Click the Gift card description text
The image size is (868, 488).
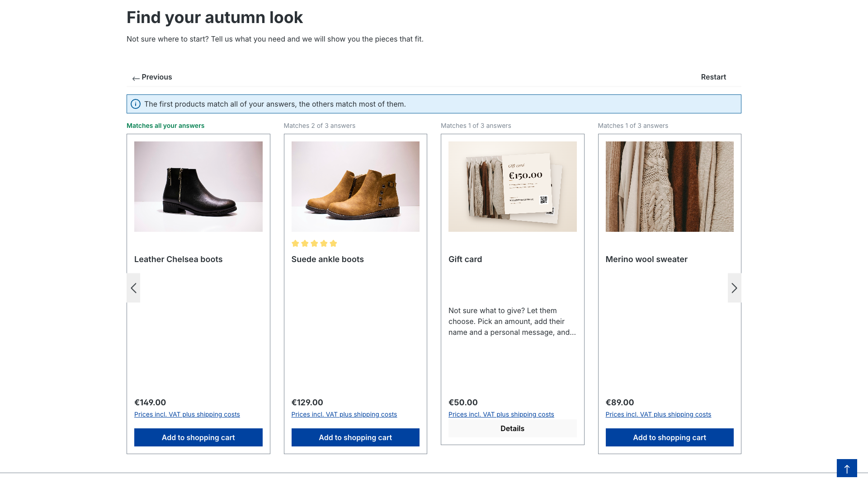pos(512,322)
